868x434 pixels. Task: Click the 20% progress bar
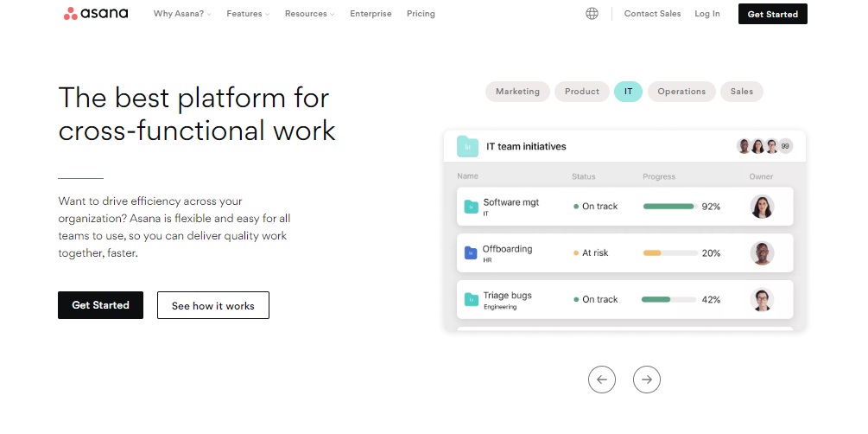tap(670, 252)
